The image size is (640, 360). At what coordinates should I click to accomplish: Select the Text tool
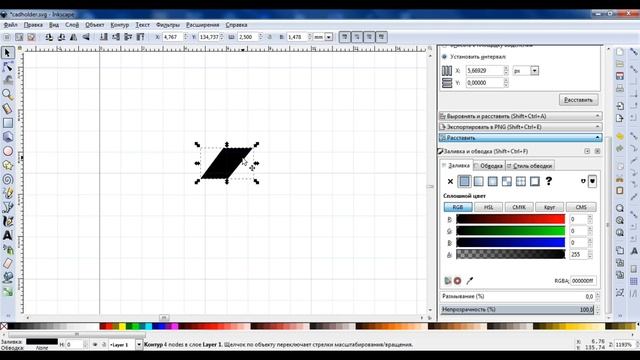pyautogui.click(x=7, y=236)
